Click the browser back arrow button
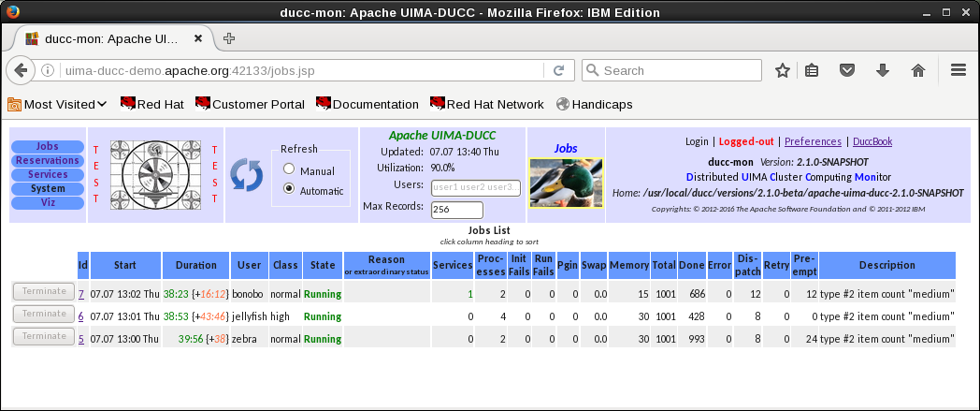Screen dimensions: 980x411 21,70
